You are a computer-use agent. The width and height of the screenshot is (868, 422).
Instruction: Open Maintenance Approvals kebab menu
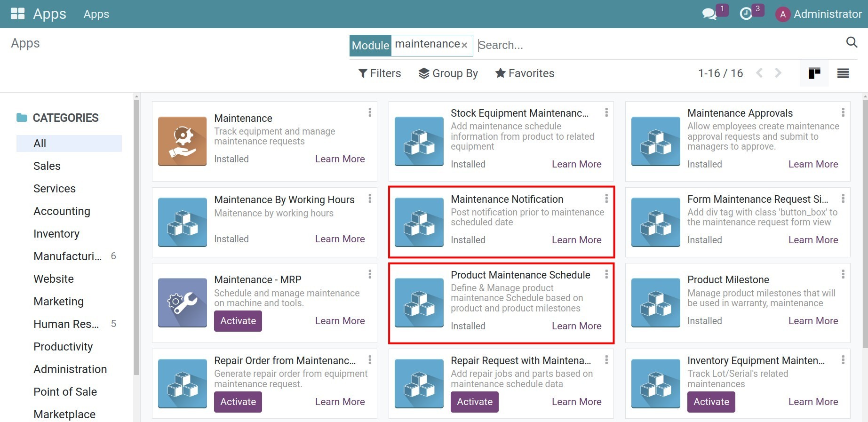click(843, 112)
